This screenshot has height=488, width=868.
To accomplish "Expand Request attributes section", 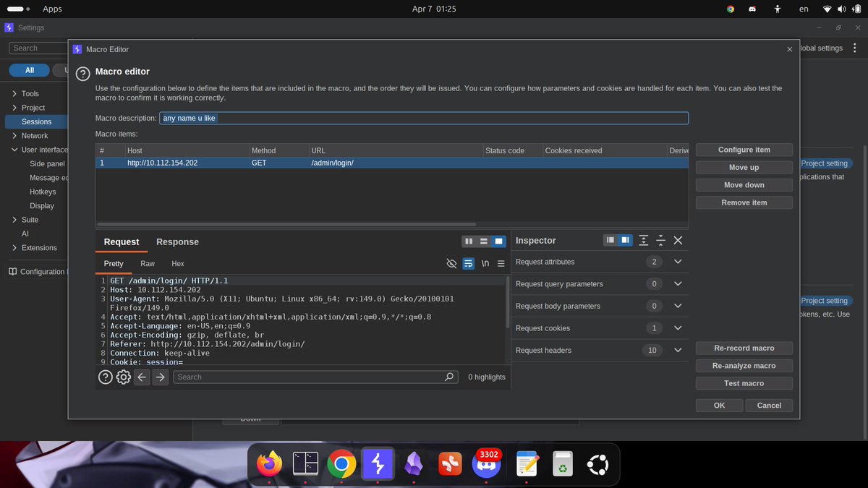I will tap(678, 262).
